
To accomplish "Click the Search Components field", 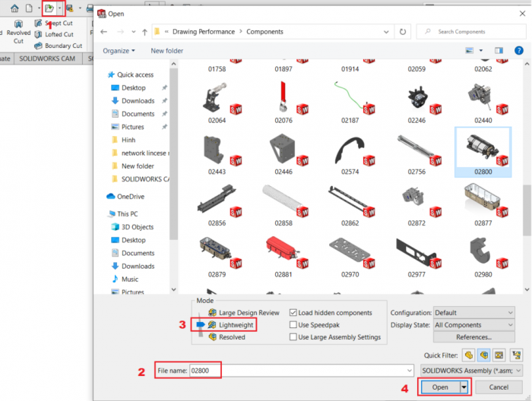I will 471,32.
